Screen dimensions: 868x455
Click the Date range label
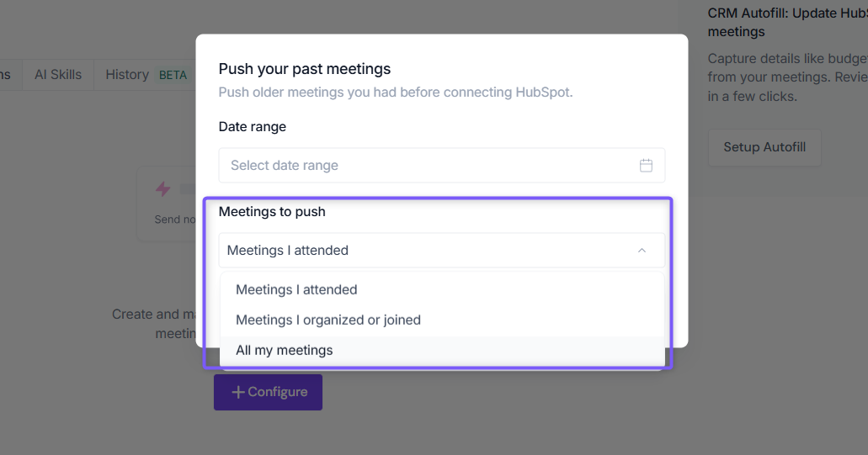(253, 127)
